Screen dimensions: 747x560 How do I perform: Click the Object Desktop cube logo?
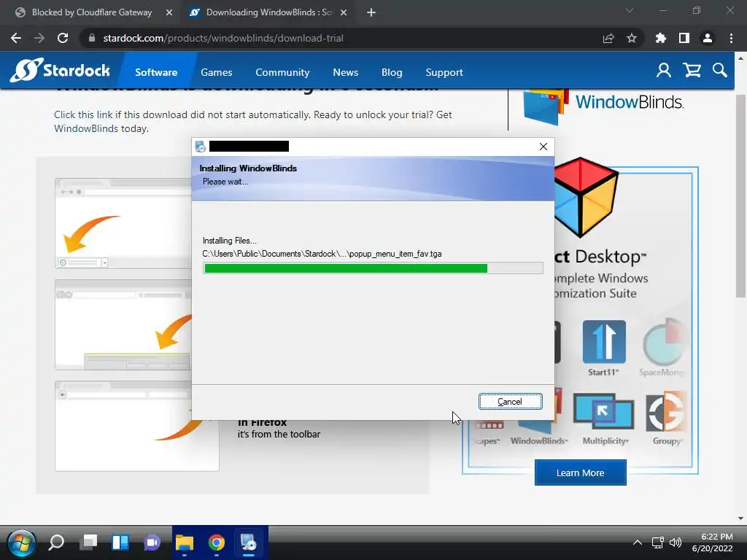click(x=585, y=197)
